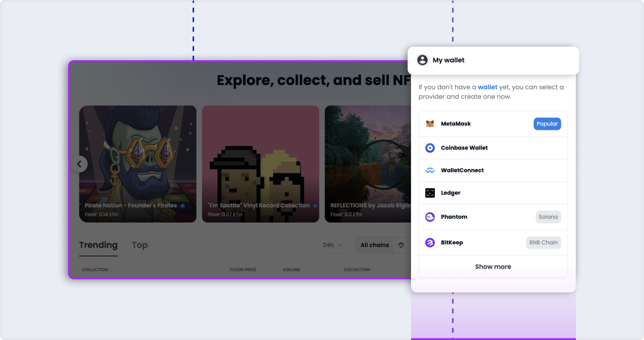Select the WalletConnect icon
The height and width of the screenshot is (340, 644).
pyautogui.click(x=430, y=170)
